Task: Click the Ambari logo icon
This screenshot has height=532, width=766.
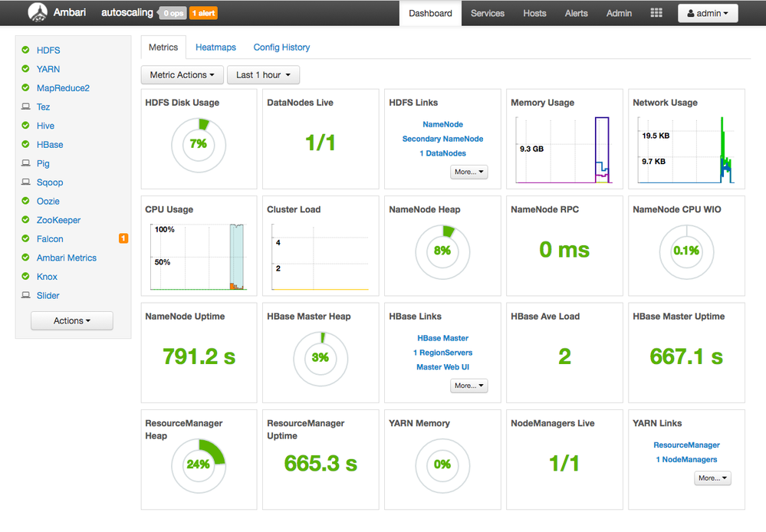Action: pyautogui.click(x=37, y=12)
